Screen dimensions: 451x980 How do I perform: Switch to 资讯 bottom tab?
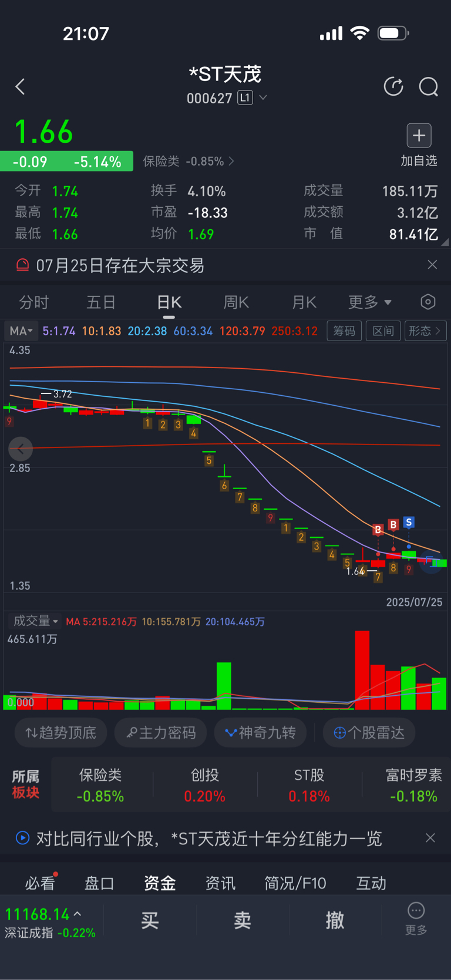[220, 883]
